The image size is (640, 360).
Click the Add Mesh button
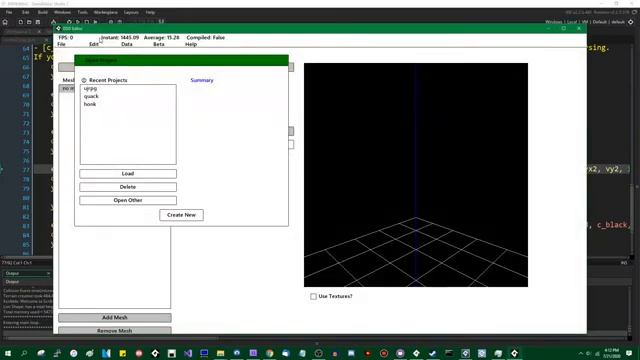[115, 318]
